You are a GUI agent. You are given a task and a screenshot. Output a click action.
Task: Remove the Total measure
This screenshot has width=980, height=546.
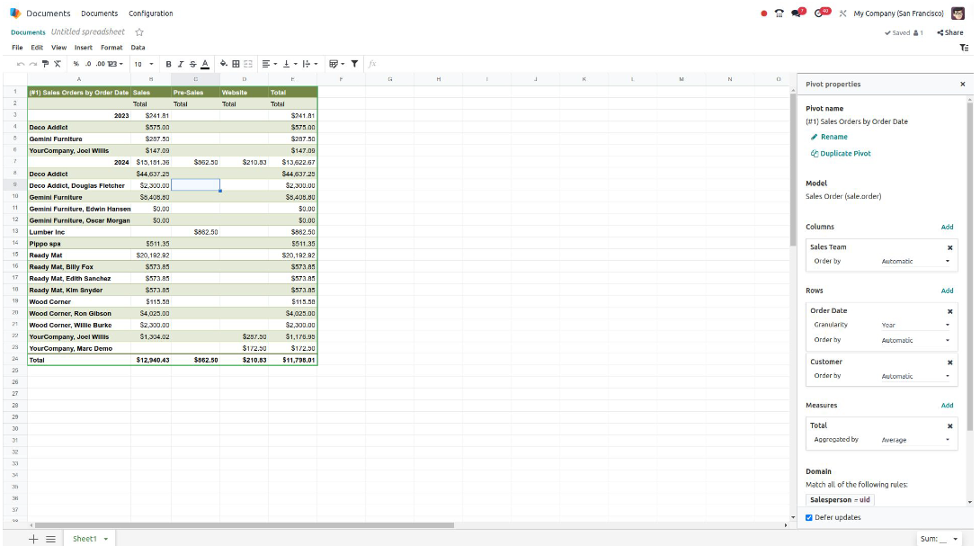coord(950,426)
